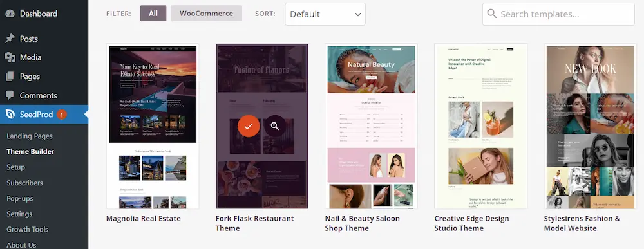Click the orange checkmark on Fork Flask template
644x249 pixels.
249,126
